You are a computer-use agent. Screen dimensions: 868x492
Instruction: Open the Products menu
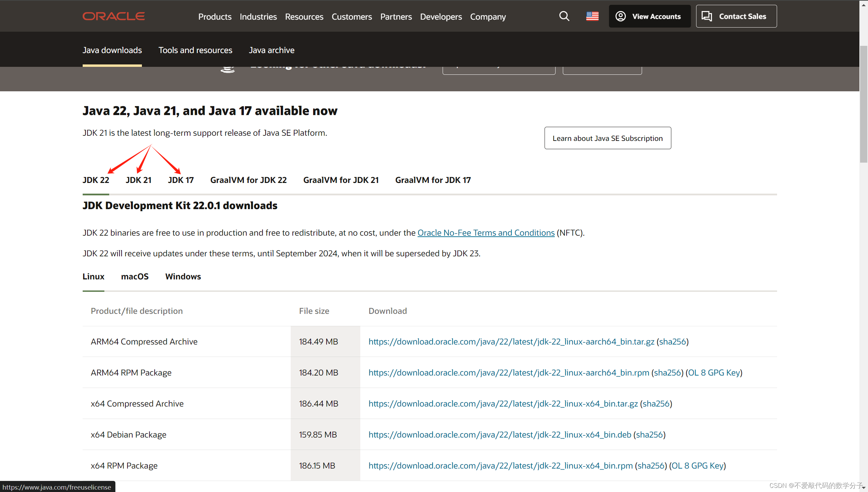(x=215, y=17)
